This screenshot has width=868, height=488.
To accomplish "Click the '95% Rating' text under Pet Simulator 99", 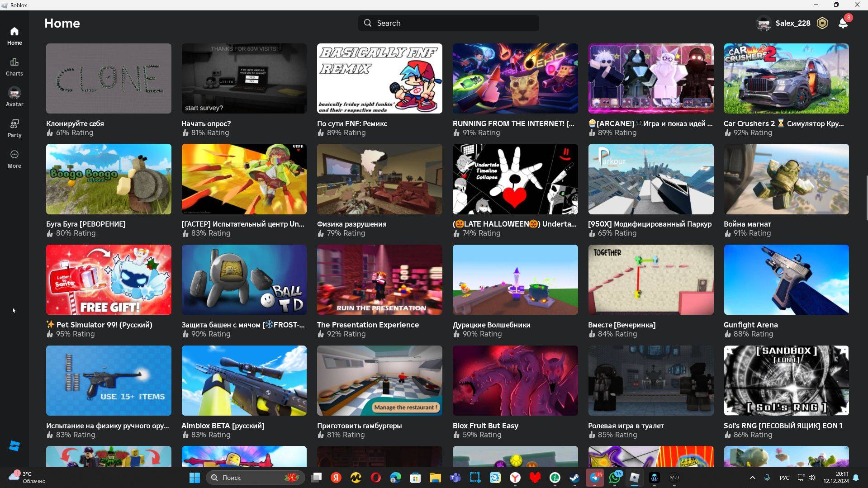I will pos(75,334).
